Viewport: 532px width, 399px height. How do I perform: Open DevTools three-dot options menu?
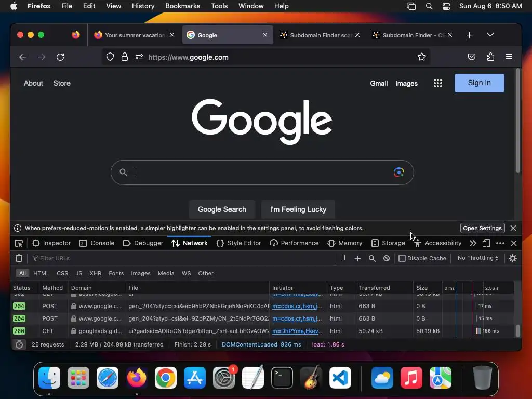(500, 243)
